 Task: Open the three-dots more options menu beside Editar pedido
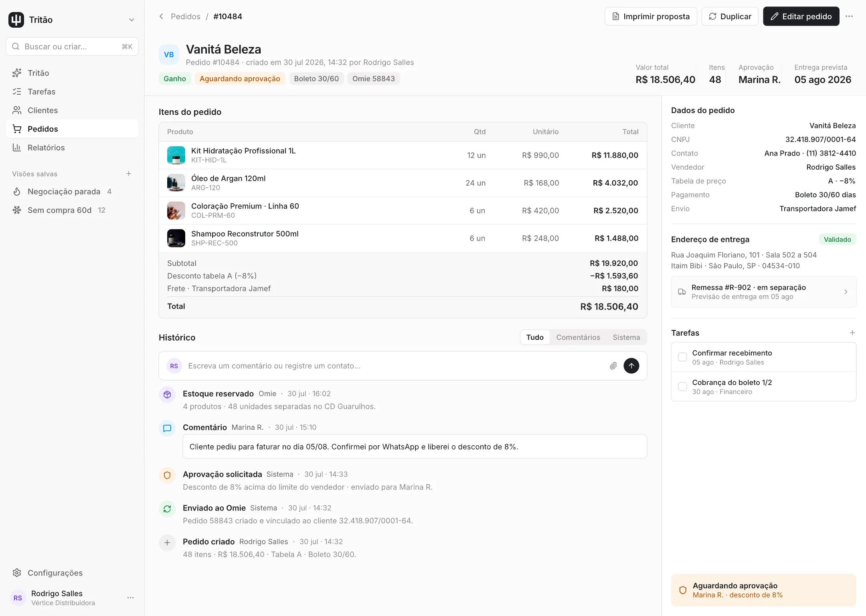pyautogui.click(x=849, y=16)
